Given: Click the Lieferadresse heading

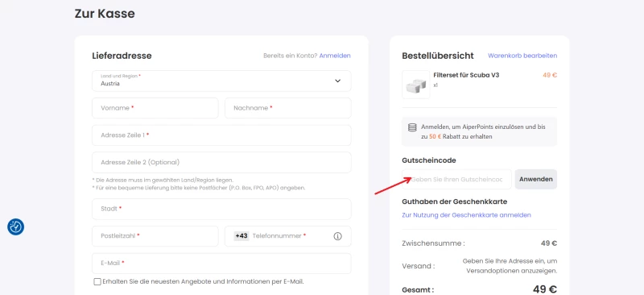Looking at the screenshot, I should 122,56.
